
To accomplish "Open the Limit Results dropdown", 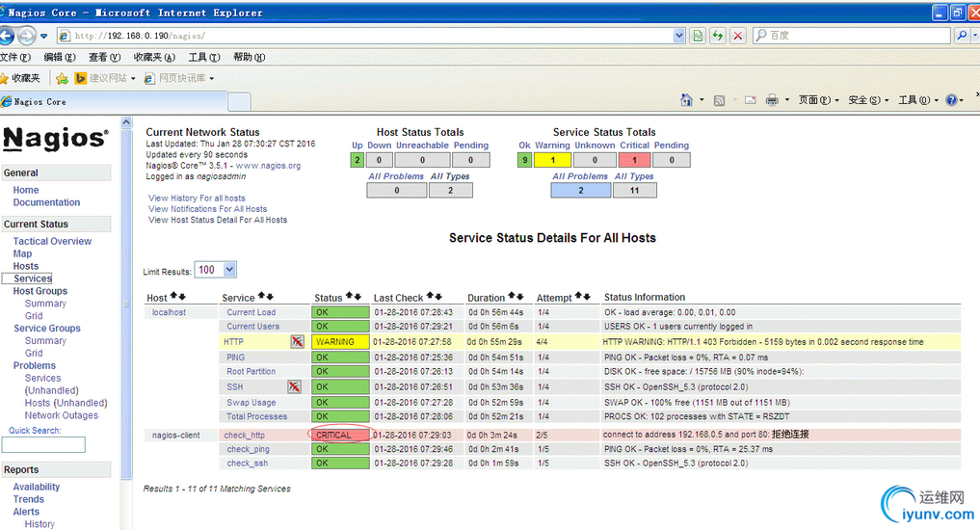I will tap(229, 270).
